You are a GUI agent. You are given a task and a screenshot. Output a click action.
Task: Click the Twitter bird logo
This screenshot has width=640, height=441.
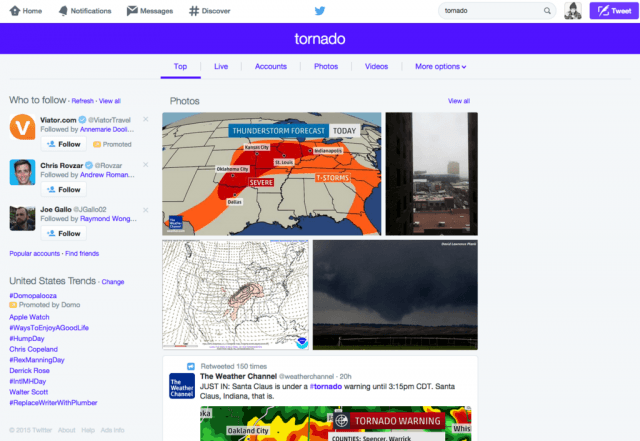point(320,11)
